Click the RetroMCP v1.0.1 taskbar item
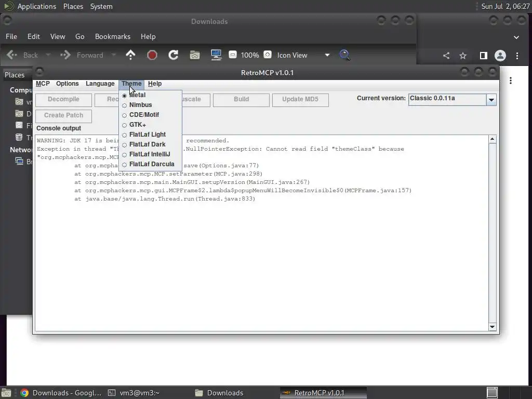The height and width of the screenshot is (399, 532). pos(323,393)
